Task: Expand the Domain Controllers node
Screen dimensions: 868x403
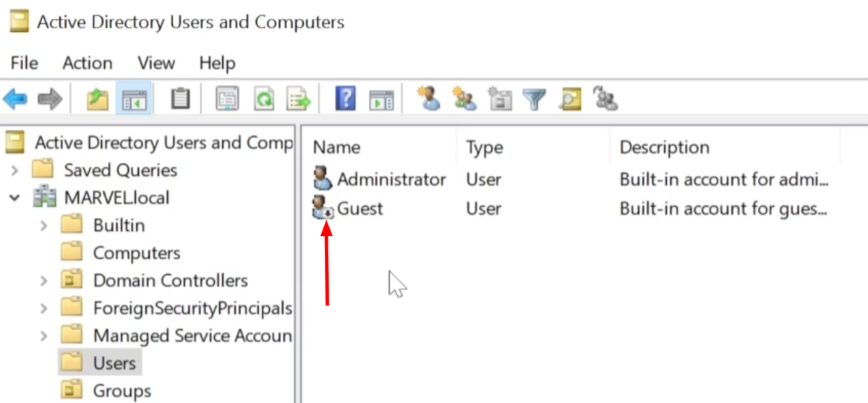Action: [44, 281]
